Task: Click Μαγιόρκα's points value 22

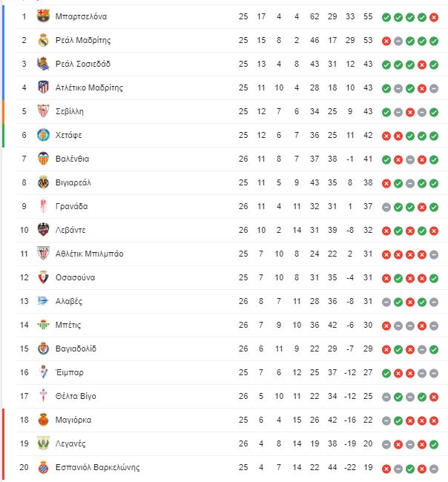Action: pyautogui.click(x=368, y=420)
